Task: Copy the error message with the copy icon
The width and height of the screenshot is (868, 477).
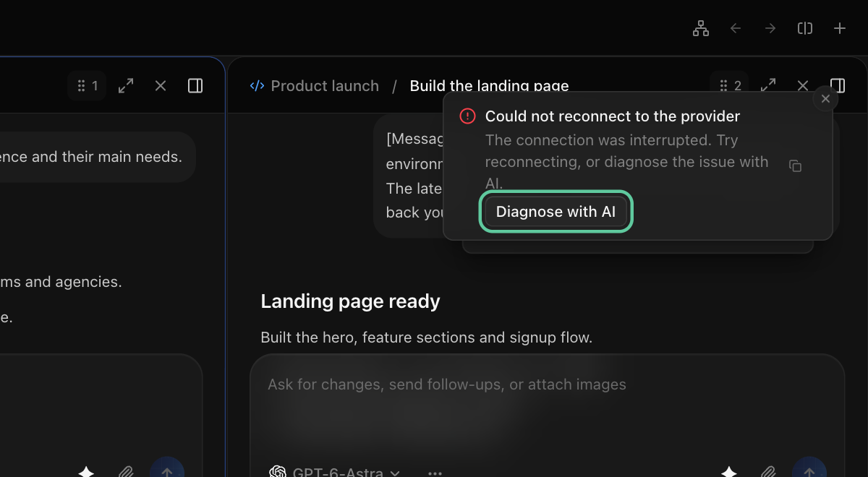Action: [x=795, y=166]
